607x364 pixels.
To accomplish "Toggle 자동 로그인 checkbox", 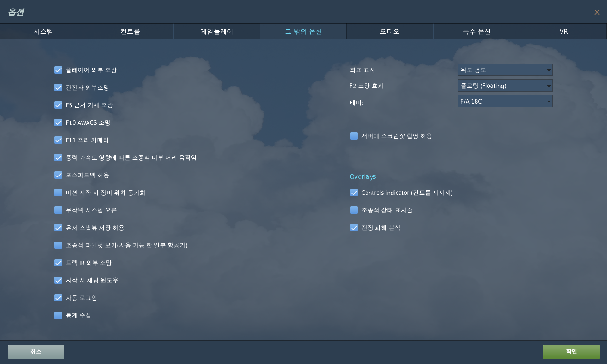I will [58, 298].
